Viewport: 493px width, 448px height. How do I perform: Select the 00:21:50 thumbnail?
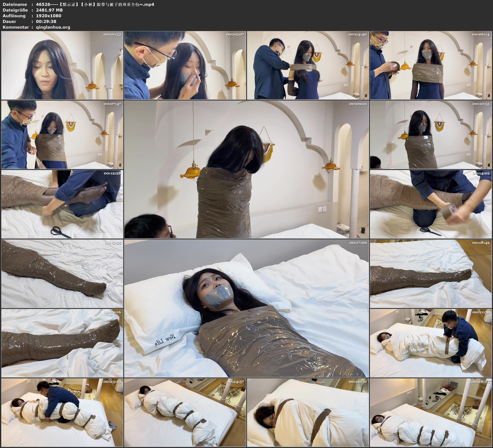pyautogui.click(x=431, y=343)
